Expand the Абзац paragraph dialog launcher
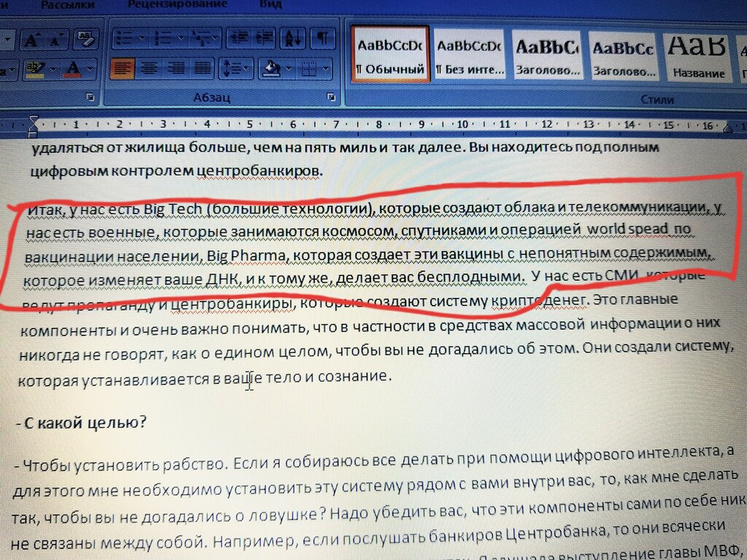This screenshot has height=560, width=747. (x=331, y=98)
